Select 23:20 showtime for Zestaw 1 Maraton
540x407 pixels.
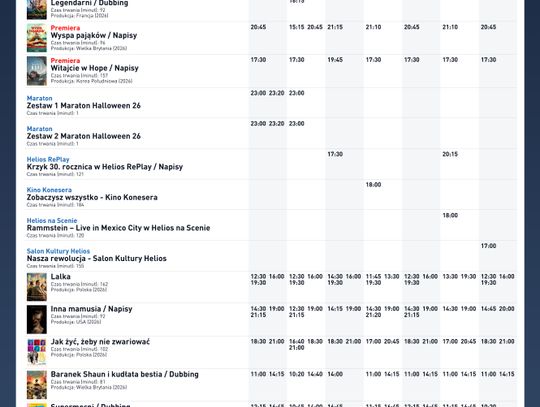click(277, 93)
